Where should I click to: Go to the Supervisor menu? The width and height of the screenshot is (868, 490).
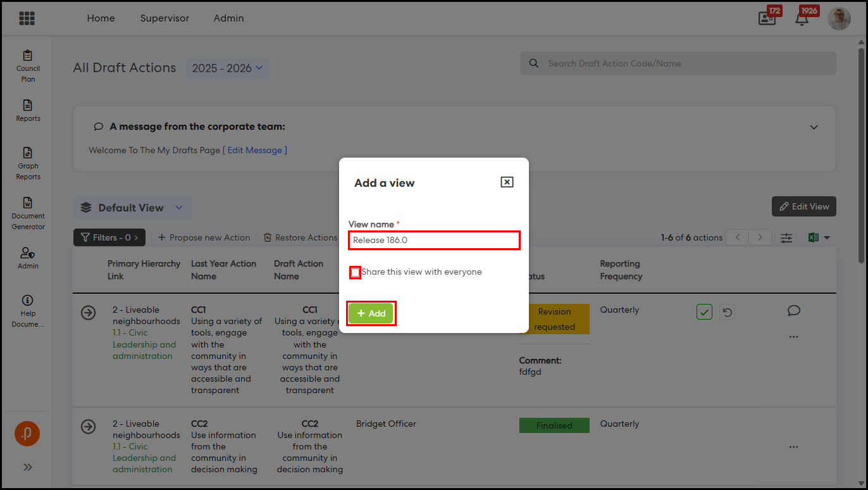point(164,18)
